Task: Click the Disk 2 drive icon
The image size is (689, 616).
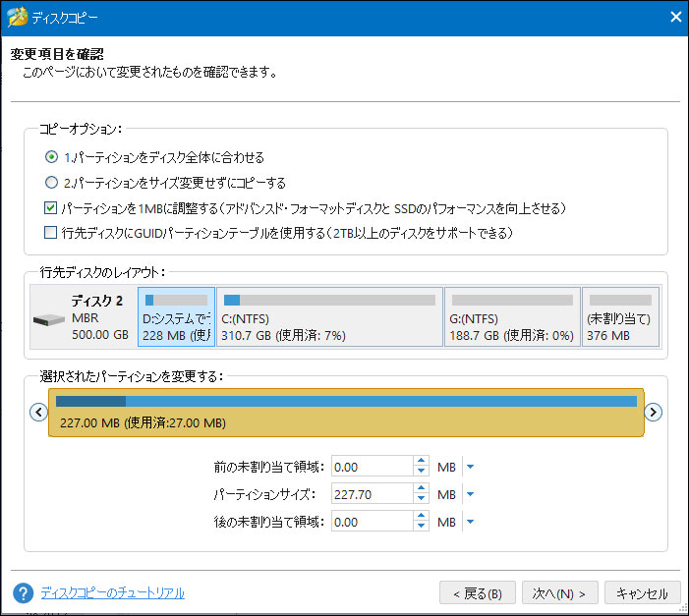Action: 48,320
